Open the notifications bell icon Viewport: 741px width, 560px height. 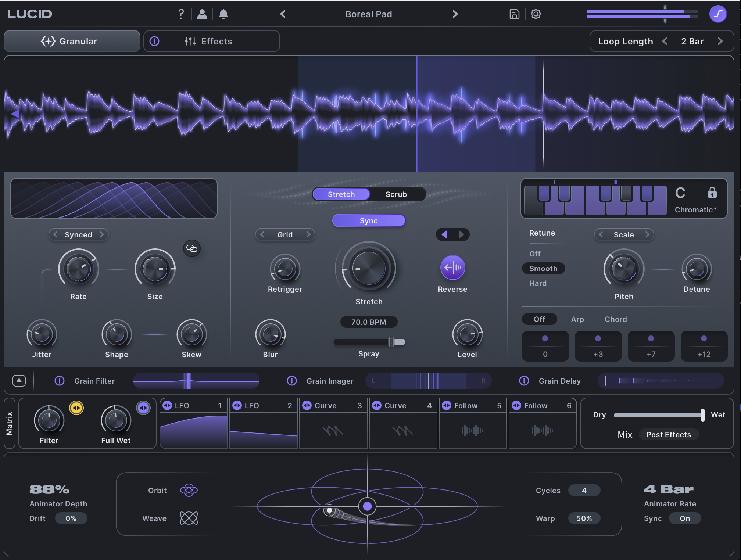click(223, 14)
